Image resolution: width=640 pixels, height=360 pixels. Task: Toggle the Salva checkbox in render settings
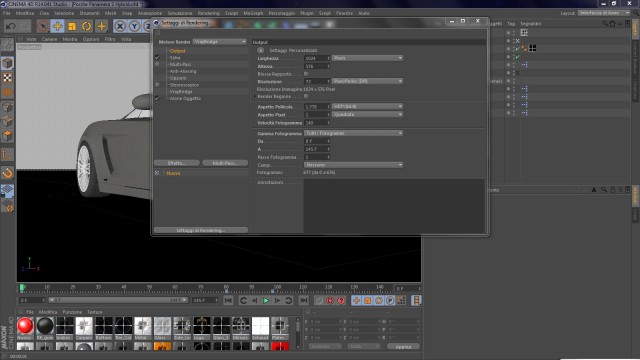click(157, 58)
